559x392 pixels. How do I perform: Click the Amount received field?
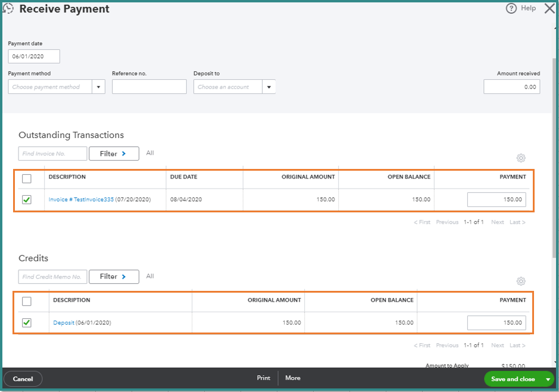pos(511,87)
